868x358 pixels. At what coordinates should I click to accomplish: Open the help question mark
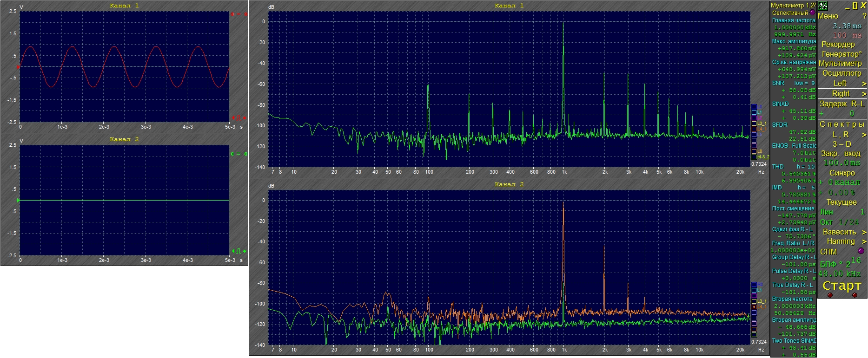(864, 16)
